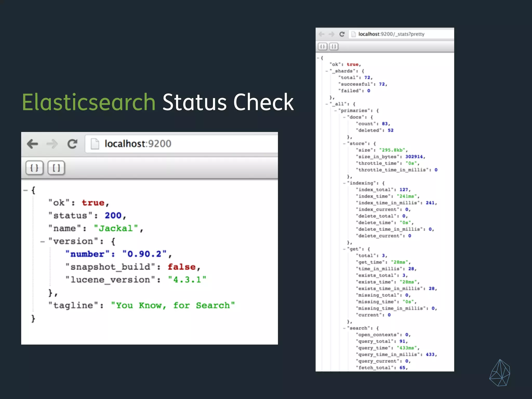Click forward arrow in localhost:9200 browser
This screenshot has height=399, width=532.
pos(52,144)
